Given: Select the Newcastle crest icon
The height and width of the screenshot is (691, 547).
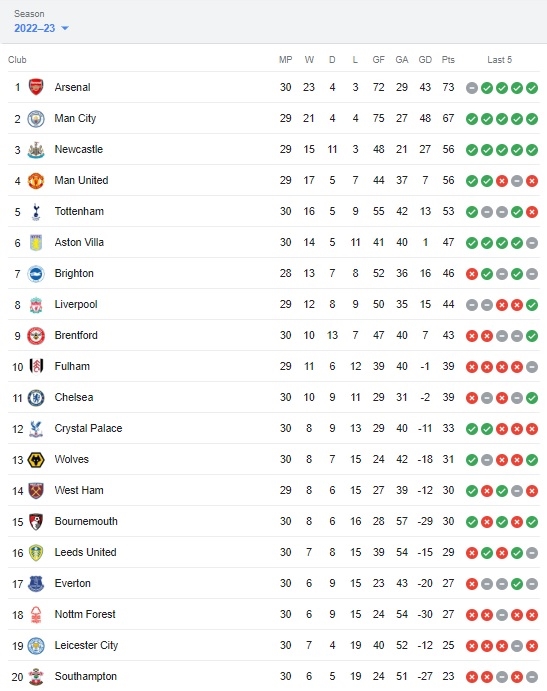Looking at the screenshot, I should [x=36, y=150].
